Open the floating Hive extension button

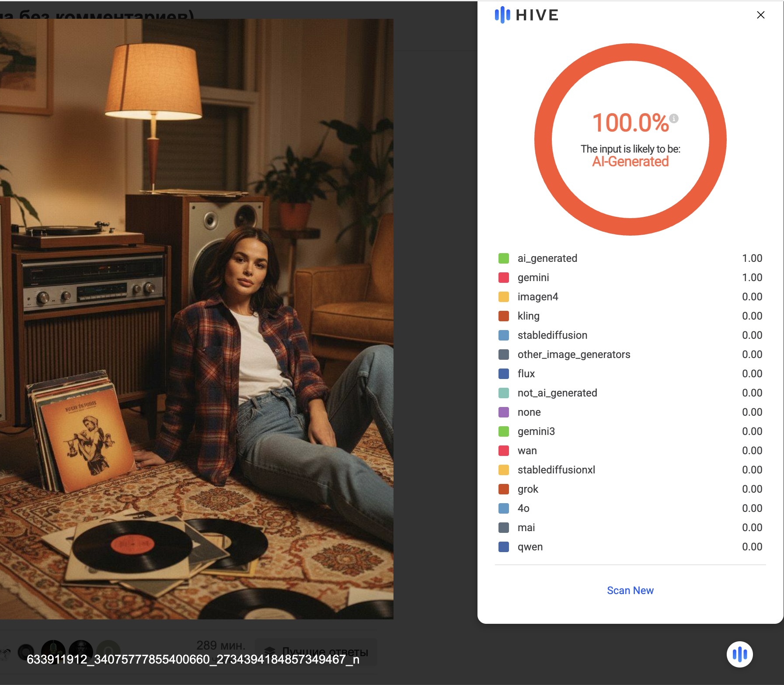pyautogui.click(x=739, y=654)
